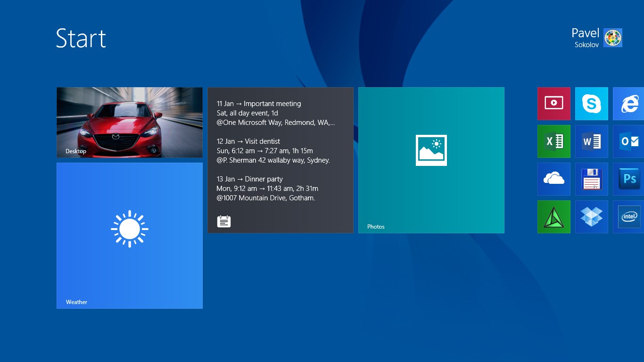Open the Internet Explorer tile
The width and height of the screenshot is (644, 362).
(629, 104)
